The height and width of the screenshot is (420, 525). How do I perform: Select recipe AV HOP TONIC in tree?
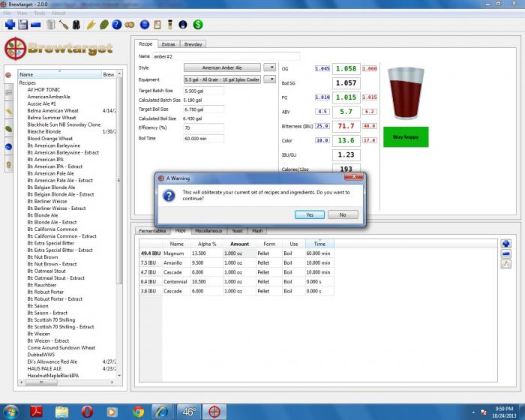pos(43,90)
